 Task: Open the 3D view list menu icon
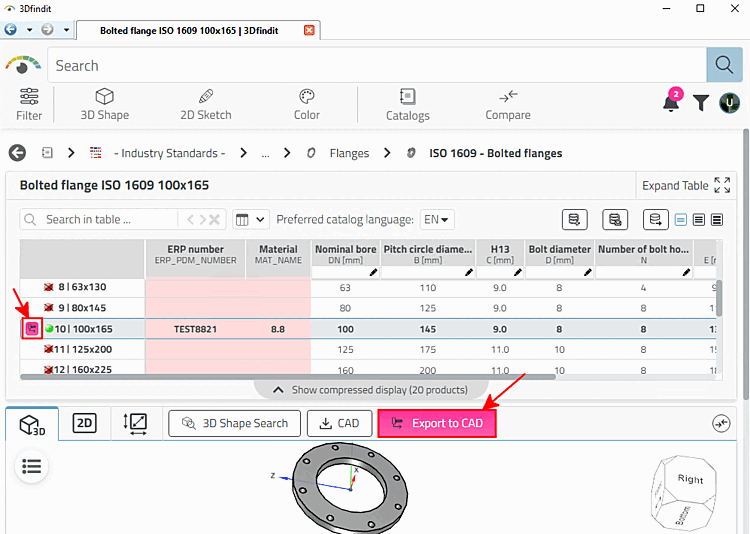coord(32,466)
